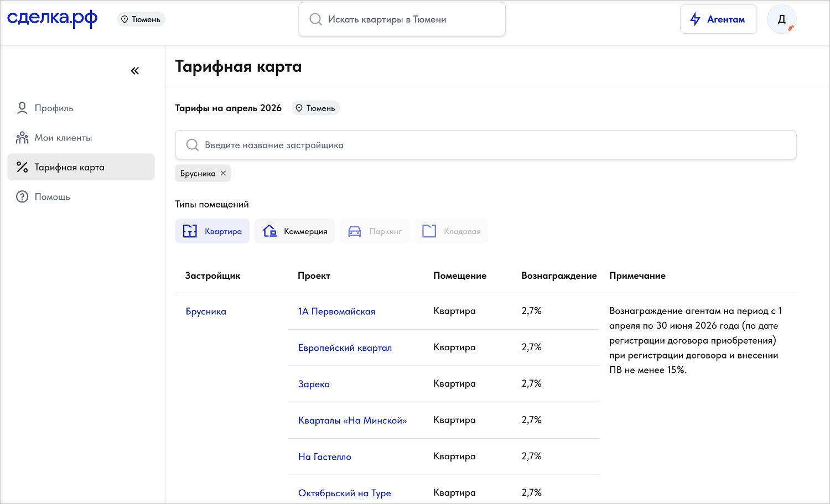Viewport: 830px width, 504px height.
Task: Click the 2,7% reward in Кварталы «На Минской» row
Action: 531,420
